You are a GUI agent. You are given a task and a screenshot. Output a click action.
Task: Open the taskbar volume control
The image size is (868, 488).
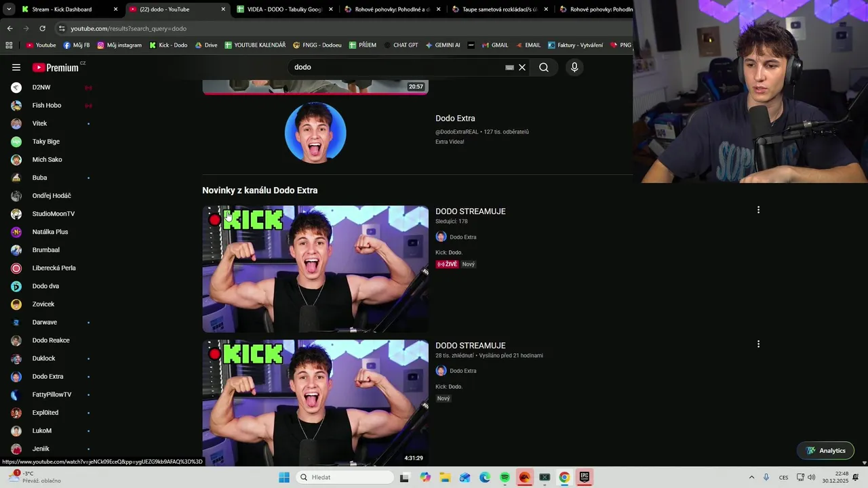click(812, 477)
